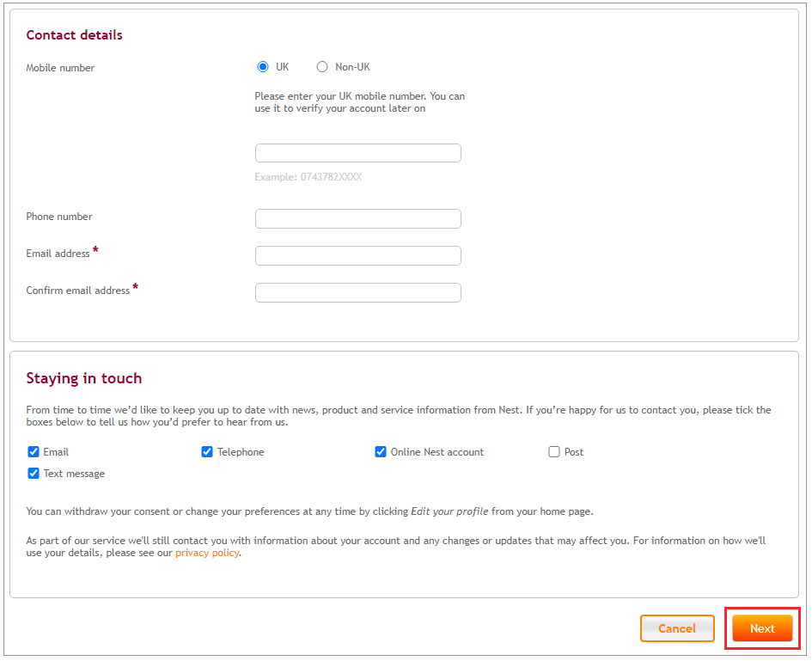This screenshot has width=812, height=661.
Task: Click the Confirm email address field
Action: (x=357, y=292)
